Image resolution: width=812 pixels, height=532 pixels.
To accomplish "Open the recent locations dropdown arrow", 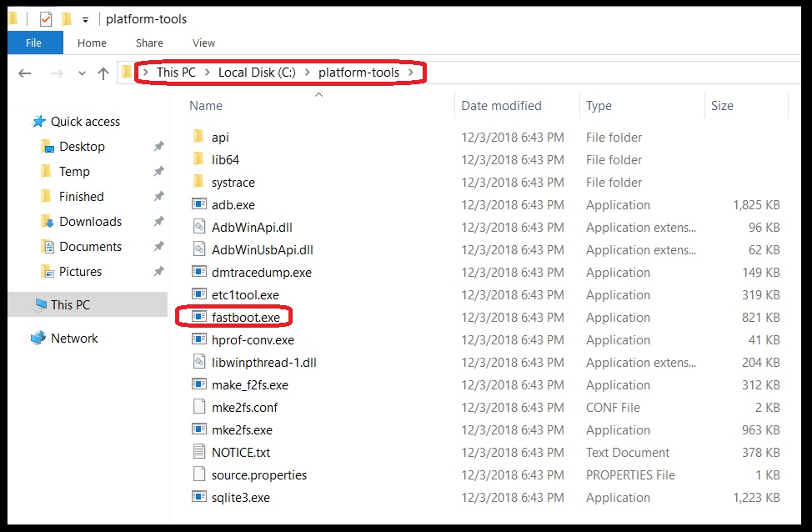I will click(x=82, y=73).
